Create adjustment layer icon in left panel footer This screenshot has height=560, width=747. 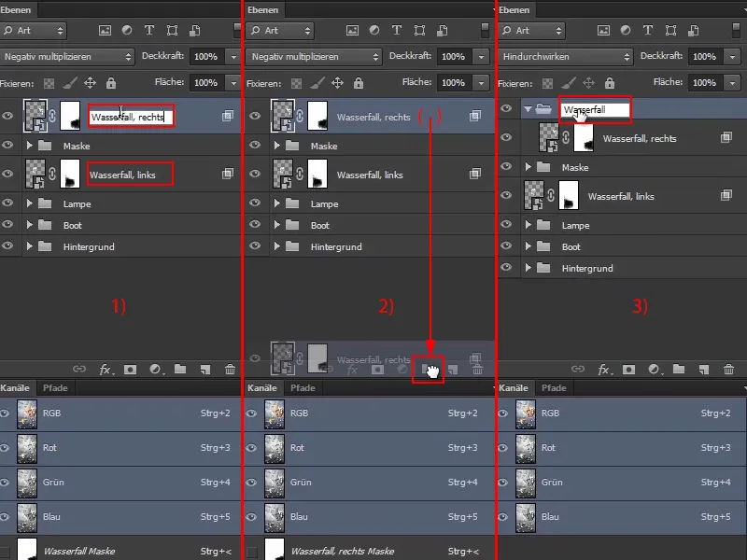click(x=155, y=370)
